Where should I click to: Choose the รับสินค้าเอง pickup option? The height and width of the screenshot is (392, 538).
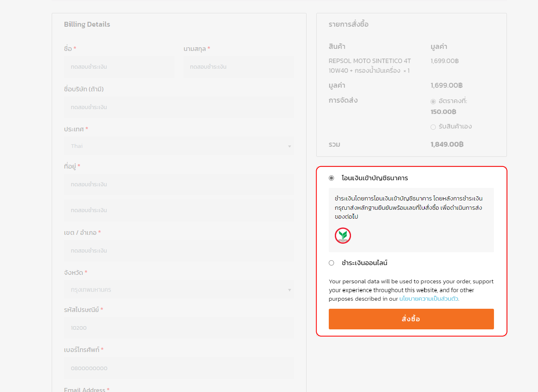[x=433, y=127]
